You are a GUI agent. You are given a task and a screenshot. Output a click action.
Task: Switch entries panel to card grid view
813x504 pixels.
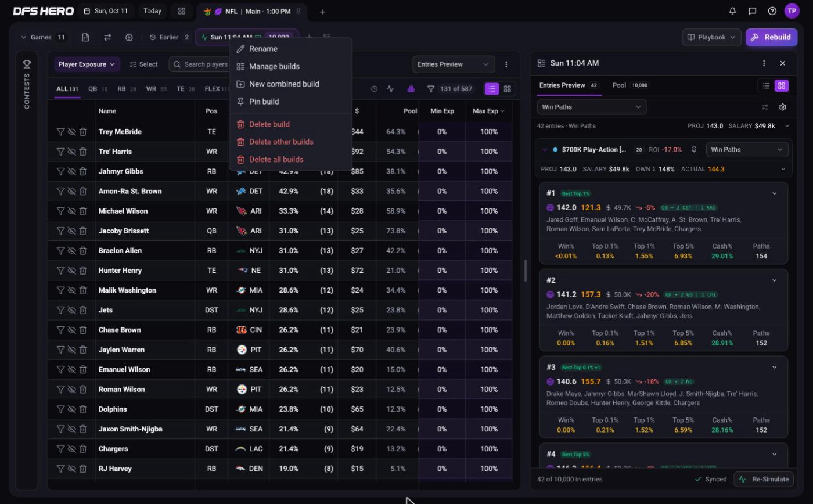[x=782, y=85]
